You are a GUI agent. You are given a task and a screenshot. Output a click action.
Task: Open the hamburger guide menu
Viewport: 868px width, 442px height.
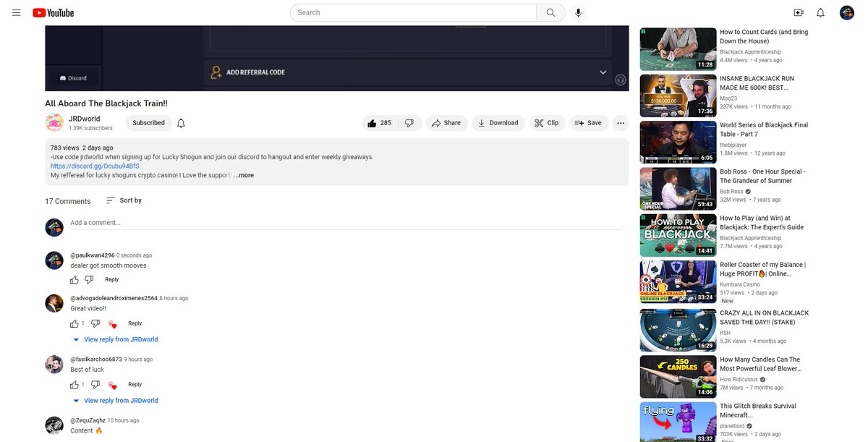coord(17,12)
